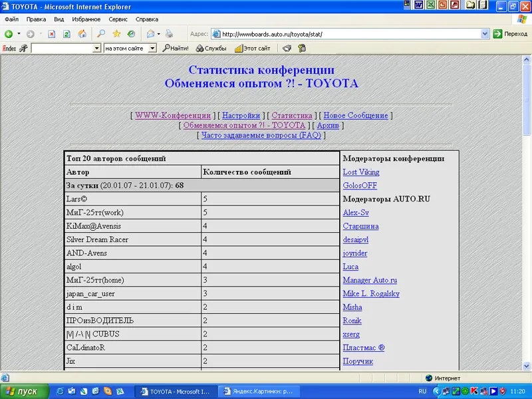
Task: Open Mike L. Rogalsky moderator link
Action: 371,293
